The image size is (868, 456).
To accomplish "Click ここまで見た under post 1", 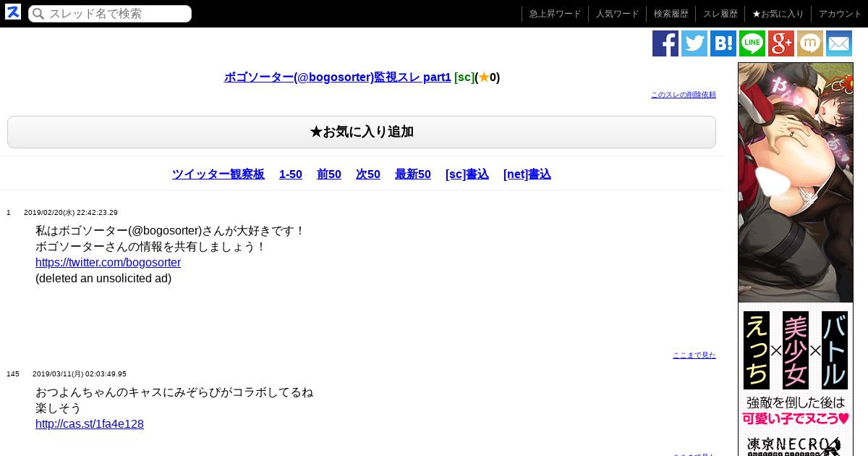I will click(x=694, y=355).
